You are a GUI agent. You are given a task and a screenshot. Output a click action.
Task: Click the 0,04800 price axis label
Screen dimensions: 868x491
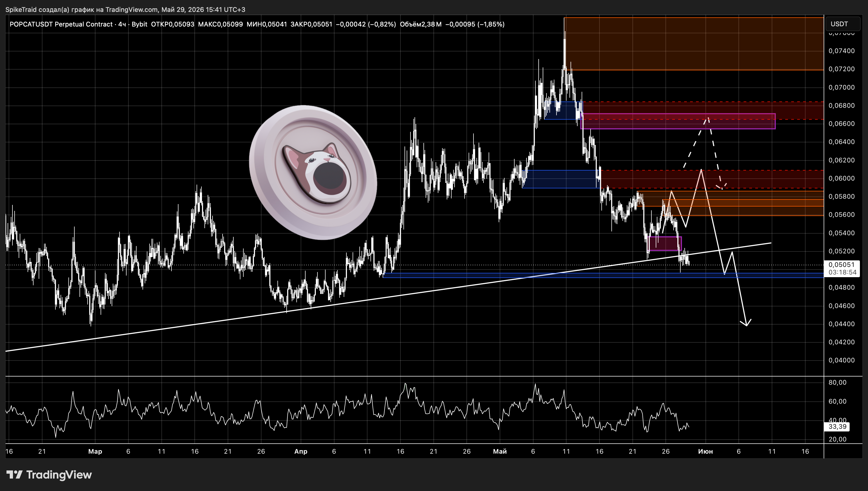[842, 288]
